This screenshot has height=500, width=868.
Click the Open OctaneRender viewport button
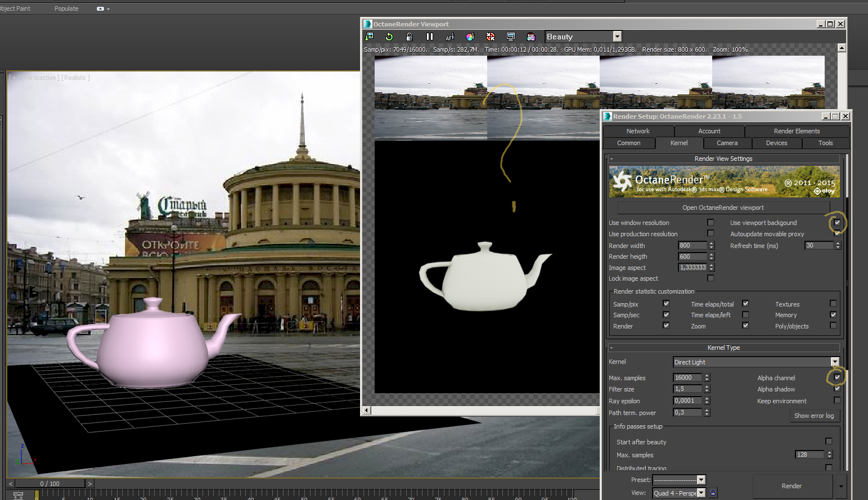(x=723, y=208)
